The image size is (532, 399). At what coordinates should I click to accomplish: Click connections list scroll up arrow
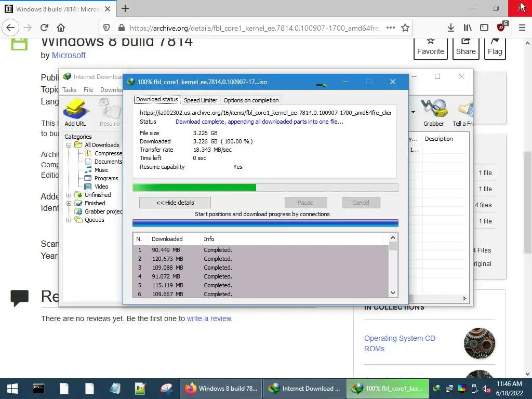[393, 237]
